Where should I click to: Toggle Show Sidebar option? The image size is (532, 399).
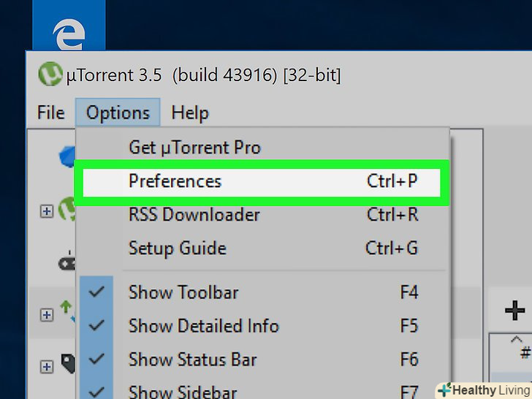[183, 392]
